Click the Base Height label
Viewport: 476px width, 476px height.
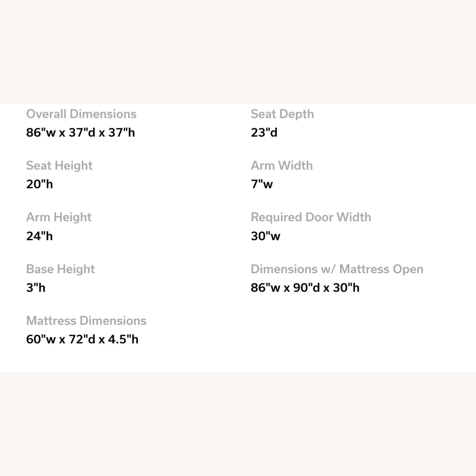[x=60, y=269]
